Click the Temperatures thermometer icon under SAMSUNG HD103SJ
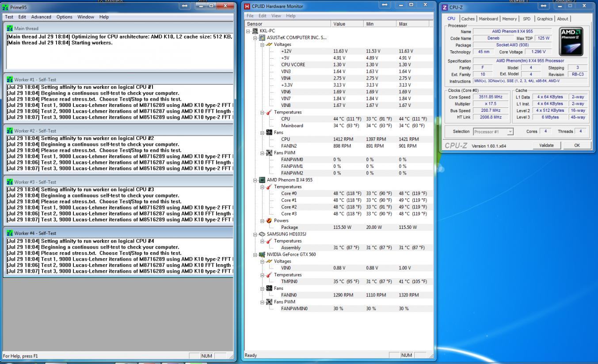 tap(269, 241)
